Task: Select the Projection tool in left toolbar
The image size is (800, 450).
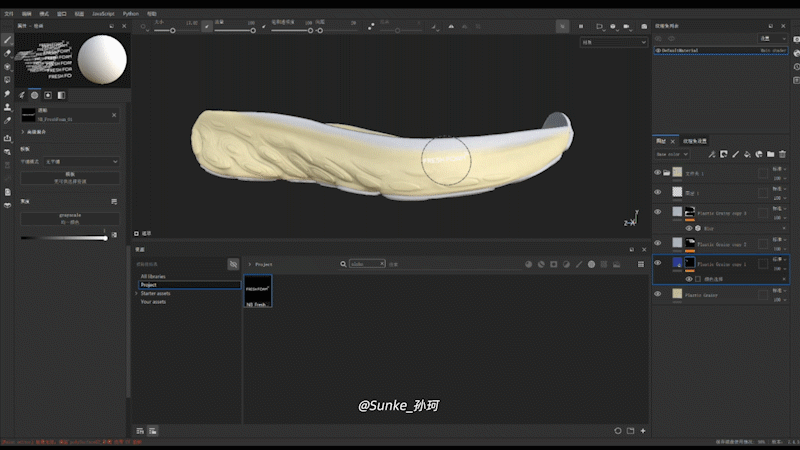Action: (7, 66)
